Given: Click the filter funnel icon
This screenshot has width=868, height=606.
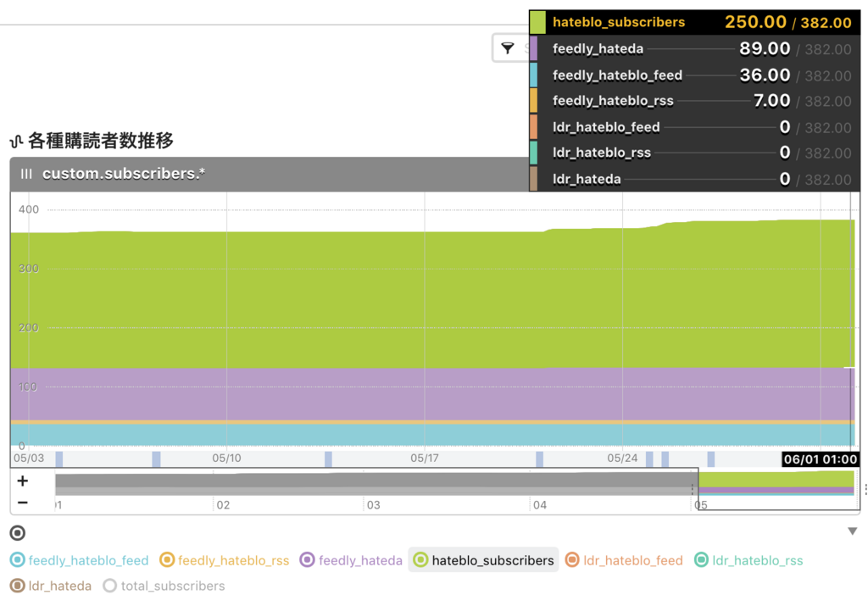Looking at the screenshot, I should tap(508, 48).
